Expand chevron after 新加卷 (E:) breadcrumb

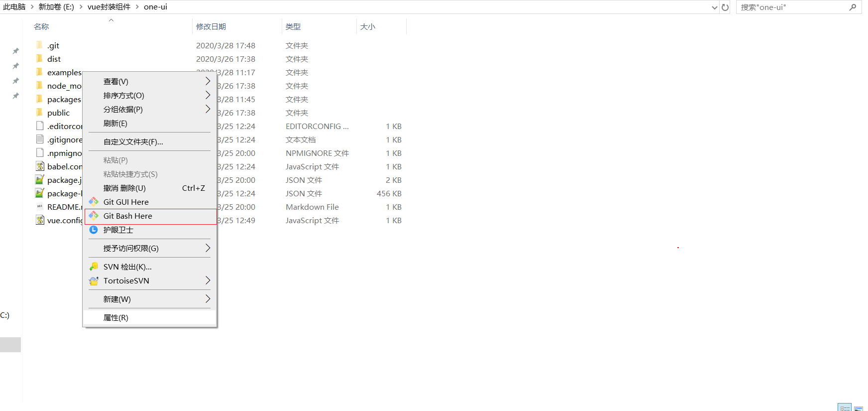[81, 7]
